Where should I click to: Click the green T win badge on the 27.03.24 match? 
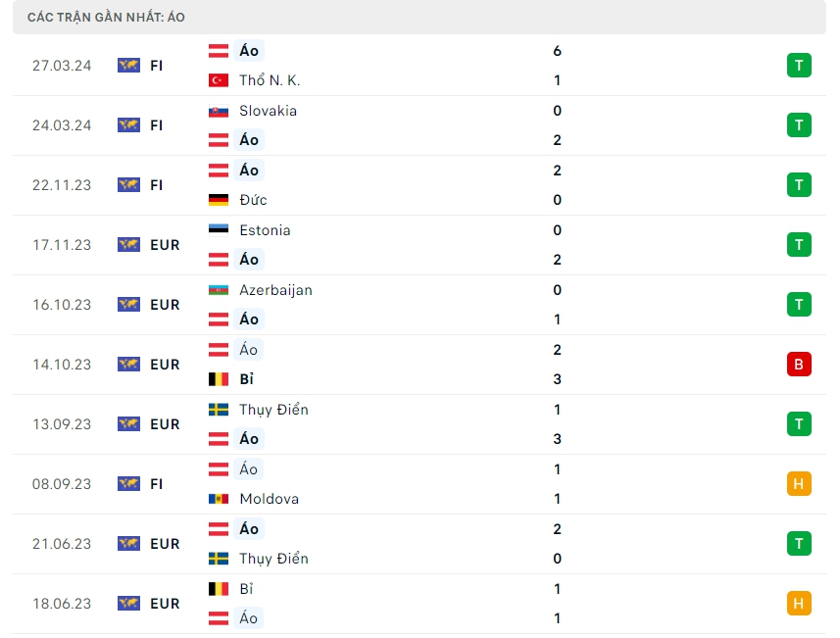click(799, 66)
